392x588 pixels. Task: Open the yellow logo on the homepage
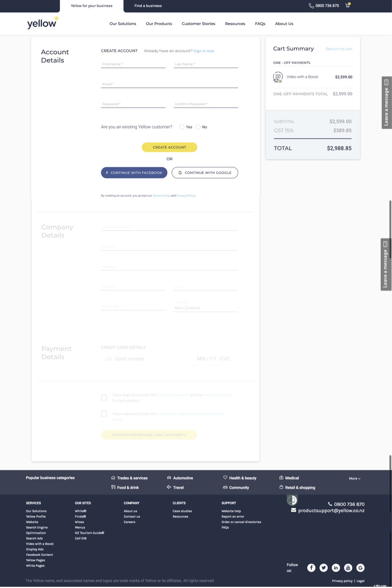(x=42, y=23)
